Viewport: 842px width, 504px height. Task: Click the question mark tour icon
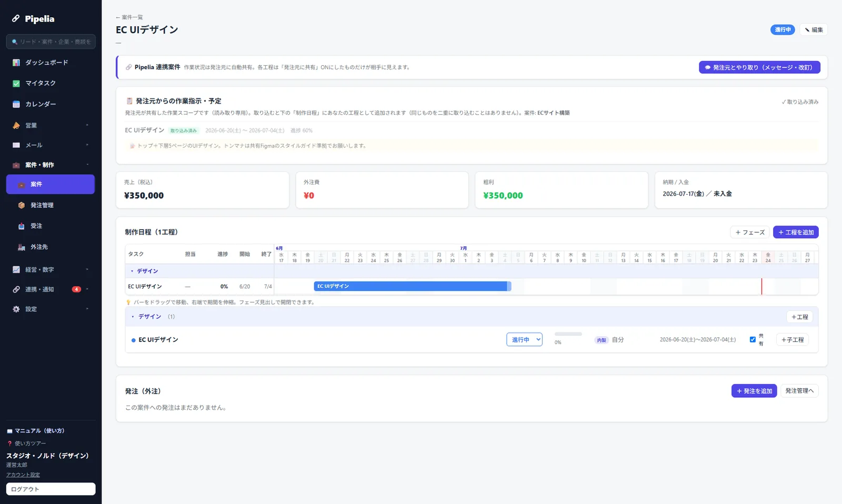9,443
